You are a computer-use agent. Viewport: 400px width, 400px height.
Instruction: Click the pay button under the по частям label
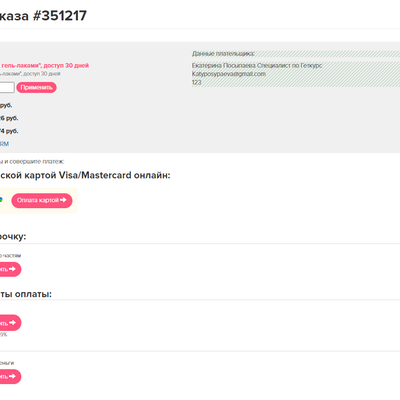pyautogui.click(x=10, y=269)
